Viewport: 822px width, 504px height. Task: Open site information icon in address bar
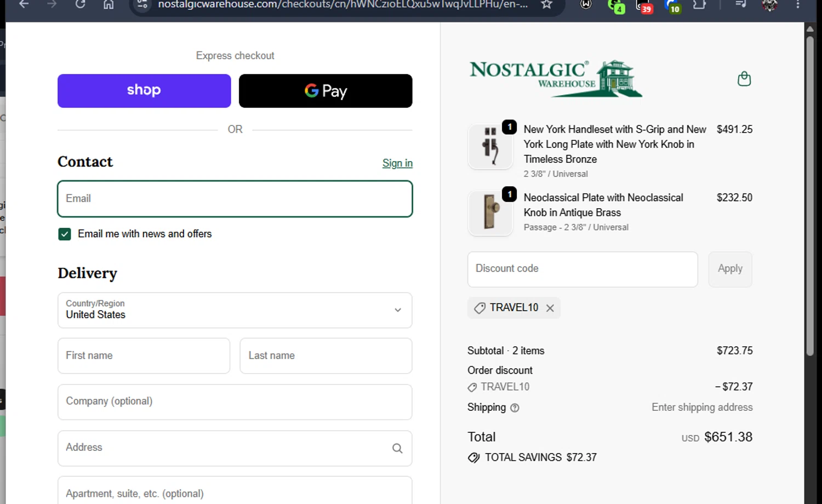pos(142,4)
